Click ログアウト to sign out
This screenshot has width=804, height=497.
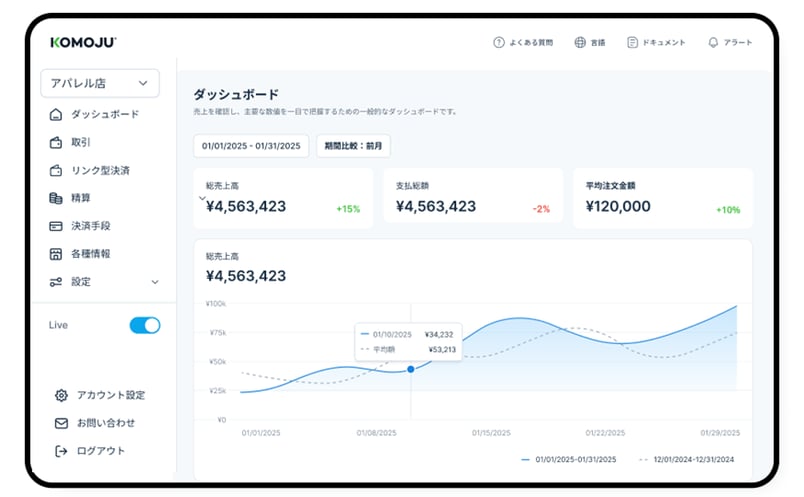100,451
